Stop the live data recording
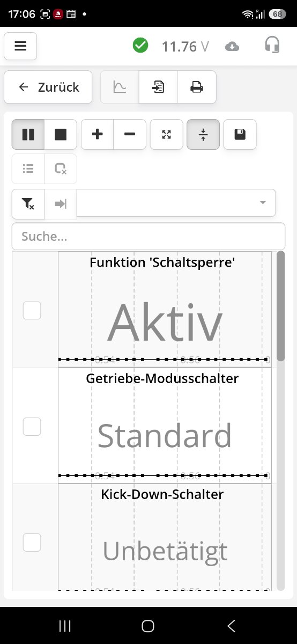This screenshot has height=644, width=297. point(61,134)
